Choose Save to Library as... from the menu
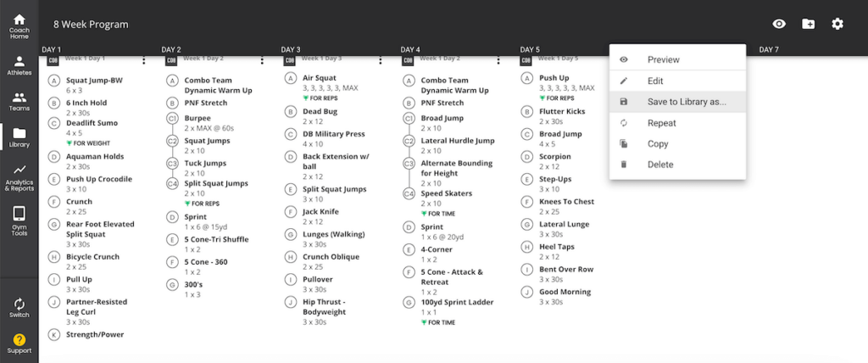 (687, 102)
